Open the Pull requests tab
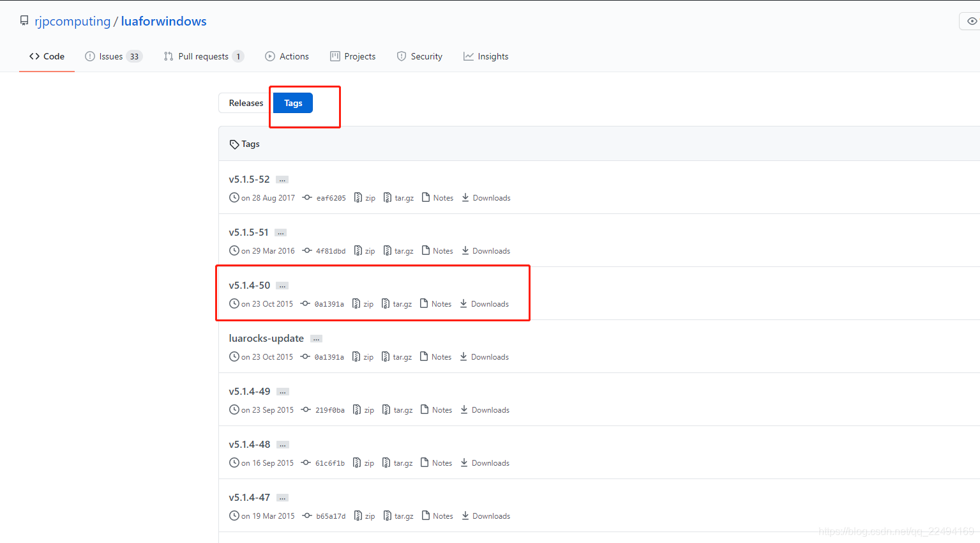 [204, 56]
